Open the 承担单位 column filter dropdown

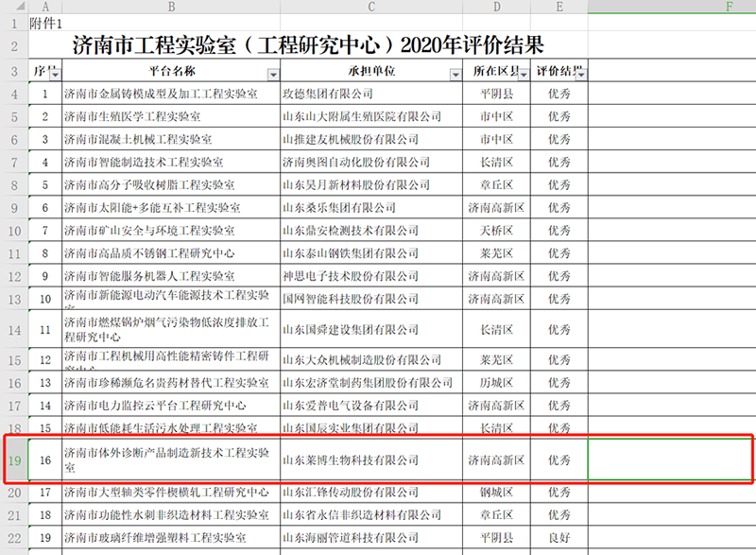pyautogui.click(x=455, y=75)
